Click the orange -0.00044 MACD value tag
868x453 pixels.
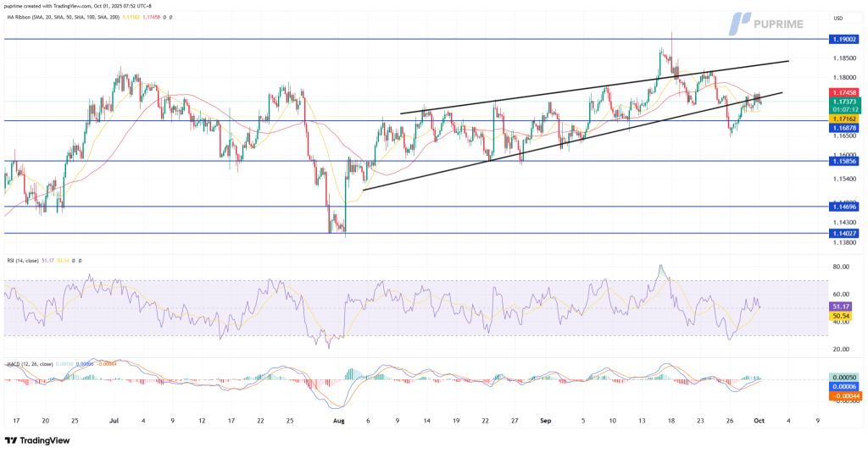point(845,396)
